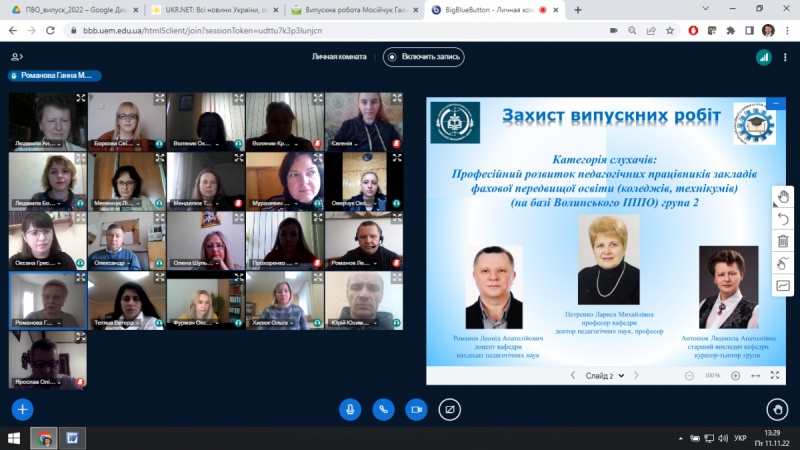Go to the previous slide
This screenshot has width=800, height=450.
(572, 375)
